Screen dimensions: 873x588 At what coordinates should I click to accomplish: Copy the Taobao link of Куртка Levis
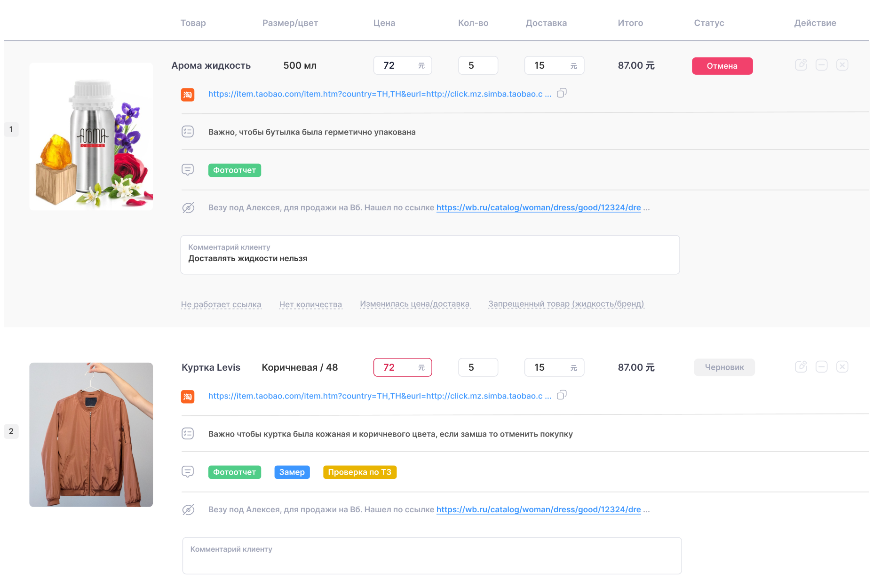click(562, 395)
